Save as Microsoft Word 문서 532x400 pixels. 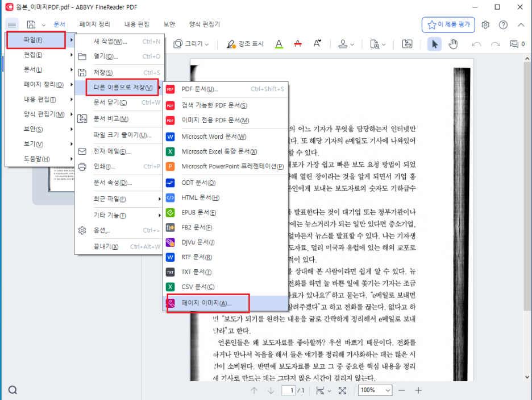226,137
